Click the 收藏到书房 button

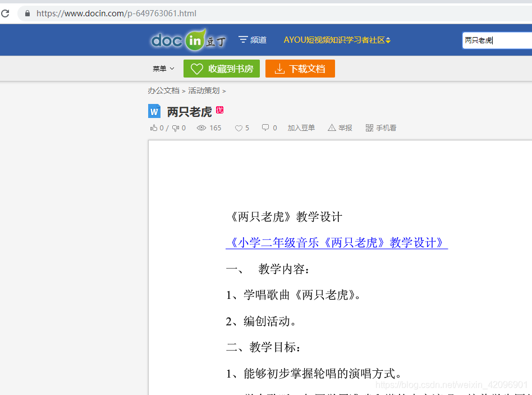point(222,68)
